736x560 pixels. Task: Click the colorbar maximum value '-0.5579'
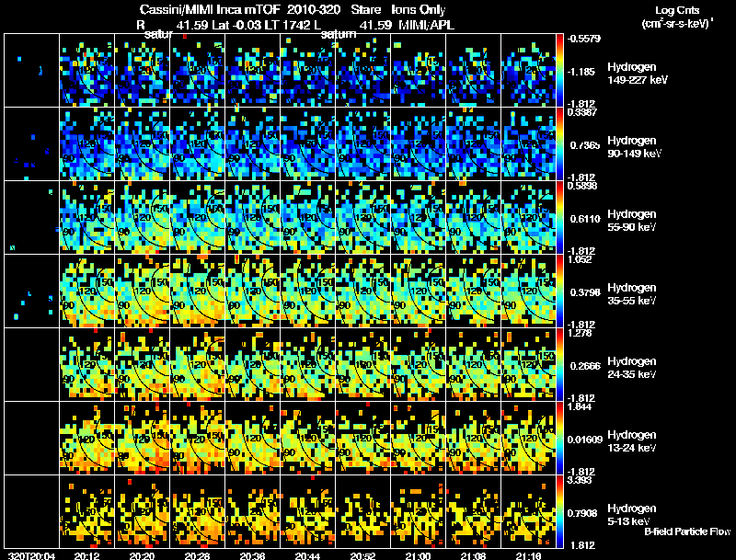click(x=583, y=39)
